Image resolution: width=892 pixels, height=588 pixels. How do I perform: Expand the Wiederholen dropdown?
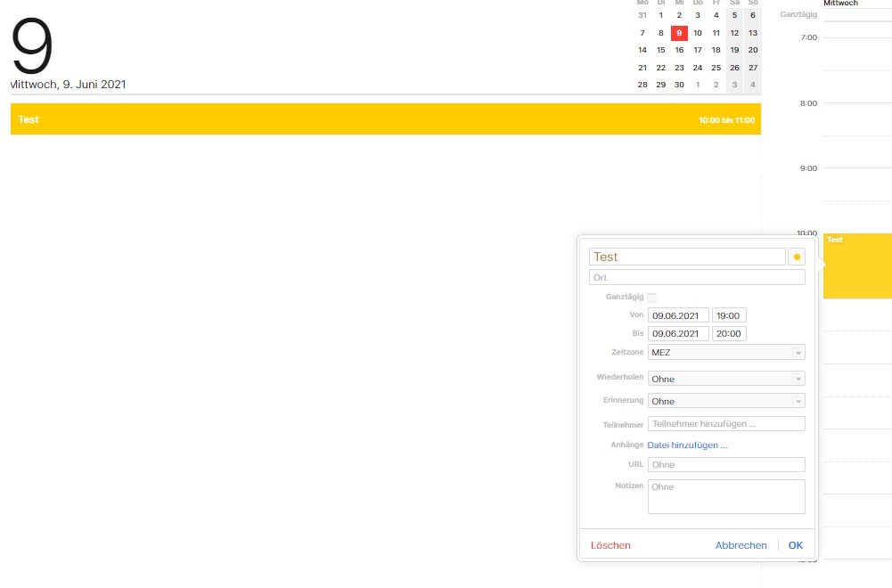coord(726,379)
